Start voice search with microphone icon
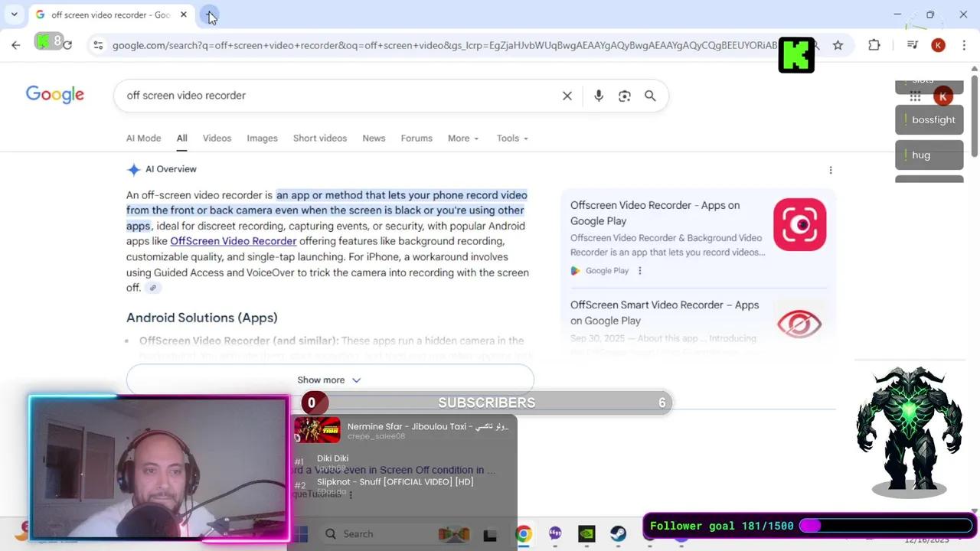The image size is (980, 551). pyautogui.click(x=599, y=96)
